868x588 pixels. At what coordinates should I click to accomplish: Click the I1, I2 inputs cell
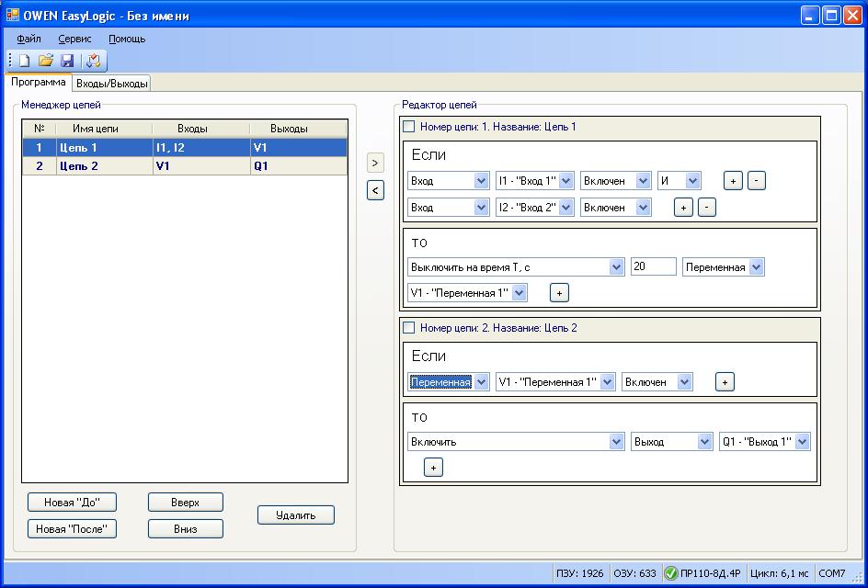[x=201, y=148]
